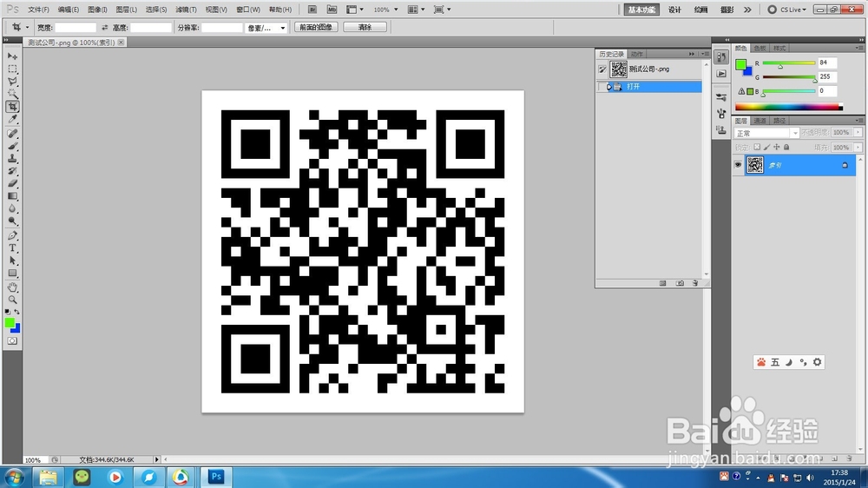The image size is (868, 488).
Task: Toggle visibility of the 索引 layer
Action: tap(738, 165)
